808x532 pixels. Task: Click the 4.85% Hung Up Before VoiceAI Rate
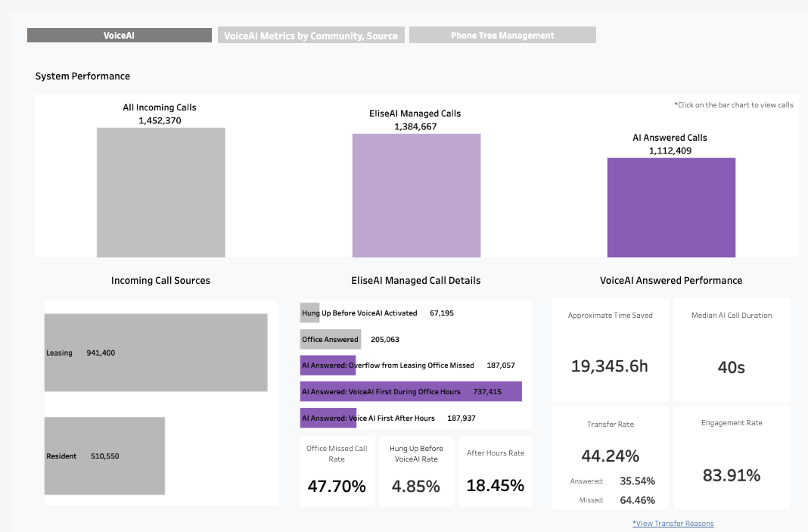click(x=416, y=486)
